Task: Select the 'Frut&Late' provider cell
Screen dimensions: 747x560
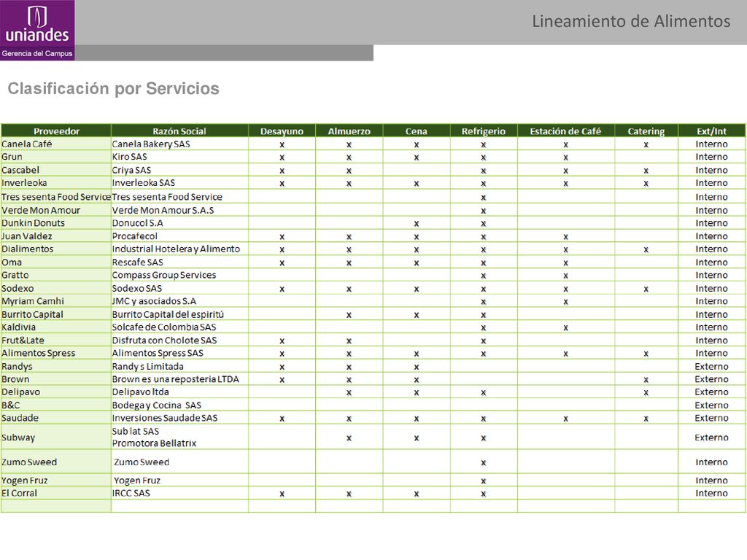Action: (56, 341)
